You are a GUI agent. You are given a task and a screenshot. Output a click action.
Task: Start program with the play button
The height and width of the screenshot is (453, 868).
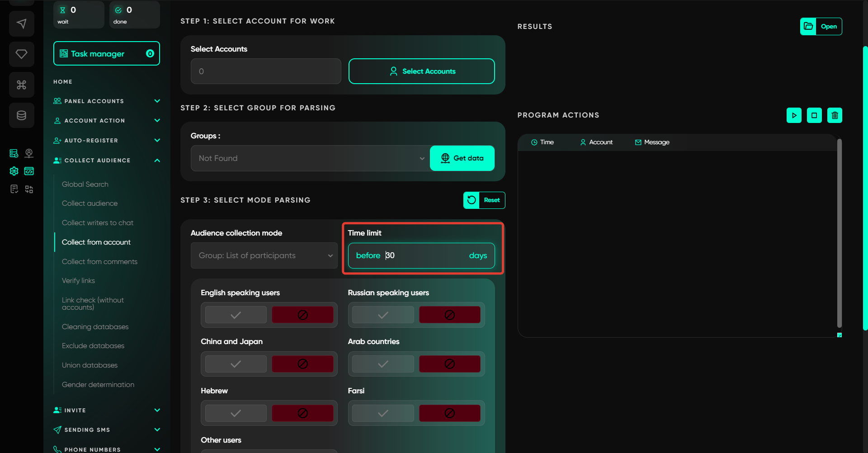(x=794, y=115)
